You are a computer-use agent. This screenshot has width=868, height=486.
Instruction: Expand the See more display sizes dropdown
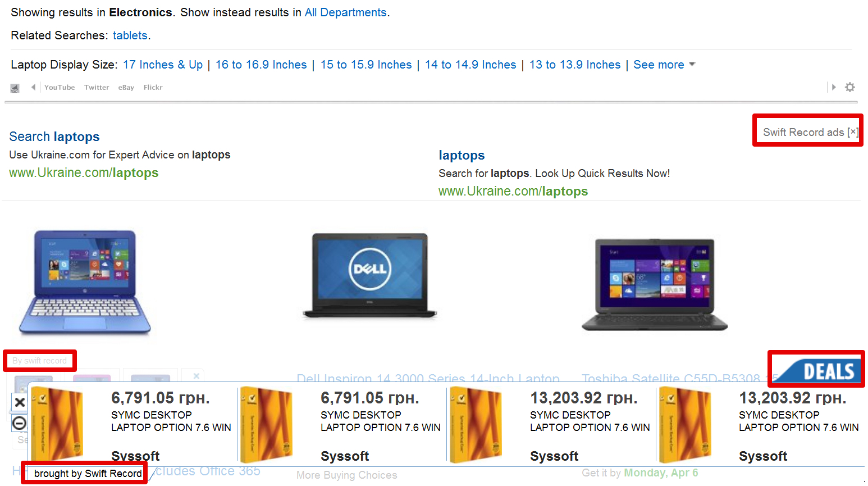click(664, 65)
